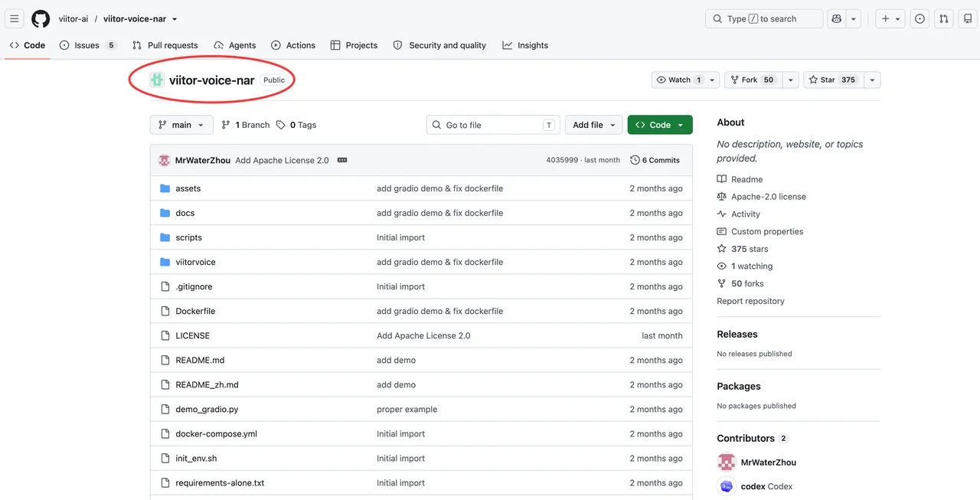Open the Insights tab

525,45
